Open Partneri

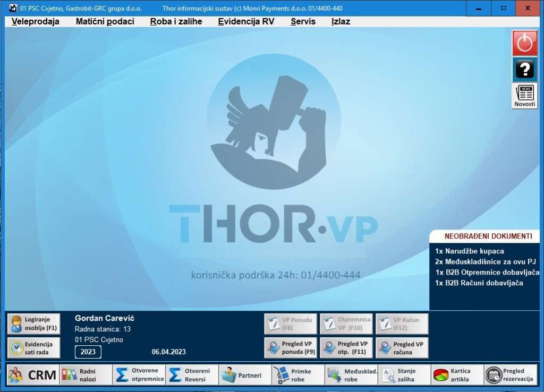tap(245, 375)
